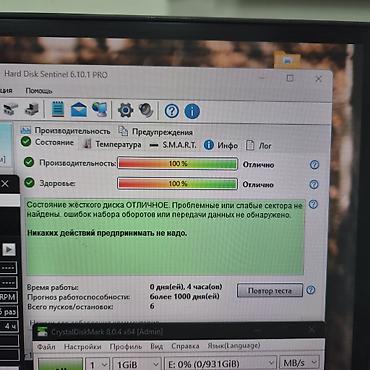The height and width of the screenshot is (370, 370).
Task: Click the Здоровье 100 % bar
Action: click(177, 184)
